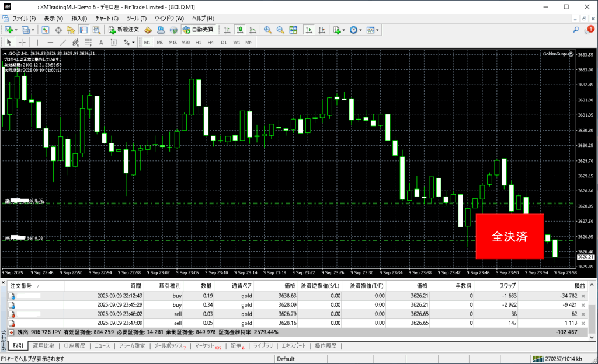Select the vertical line drawing tool
This screenshot has width=598, height=364.
click(37, 43)
